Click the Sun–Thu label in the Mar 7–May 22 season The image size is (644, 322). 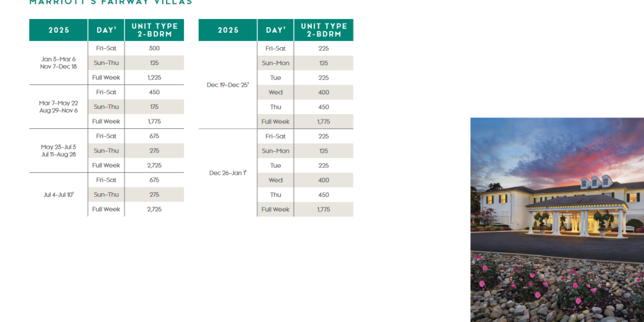click(x=106, y=107)
